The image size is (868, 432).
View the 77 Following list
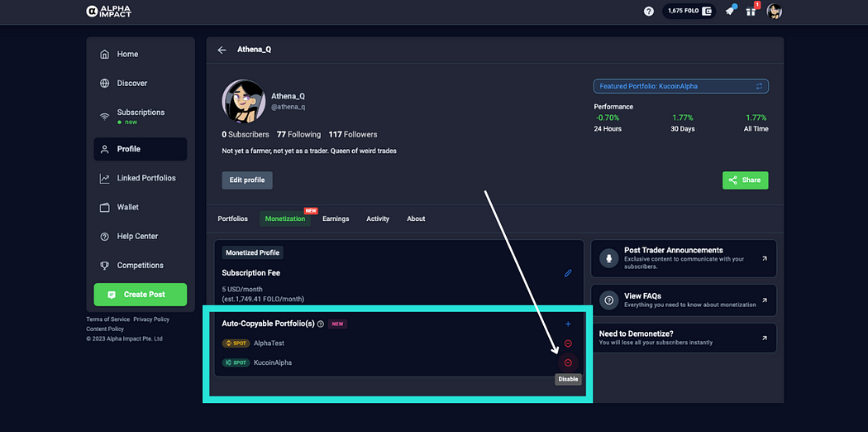pos(298,135)
